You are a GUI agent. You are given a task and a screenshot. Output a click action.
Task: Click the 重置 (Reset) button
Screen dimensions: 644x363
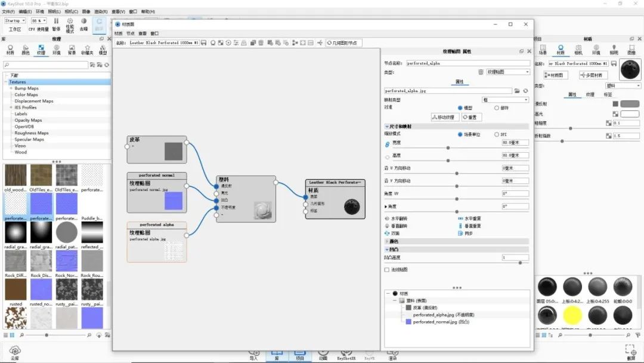click(471, 117)
